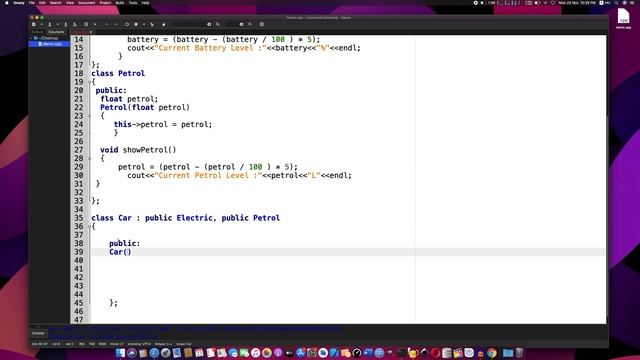640x360 pixels.
Task: Switch to the Documents sidebar tab
Action: [x=56, y=32]
